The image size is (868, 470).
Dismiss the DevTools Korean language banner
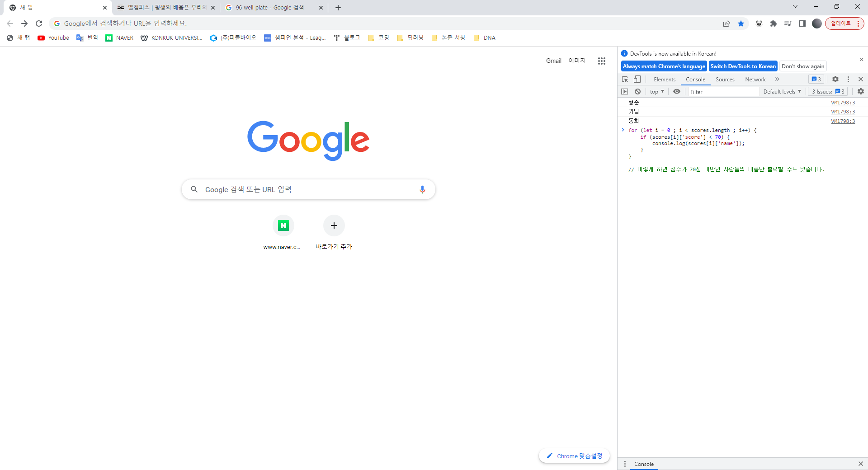pyautogui.click(x=862, y=60)
